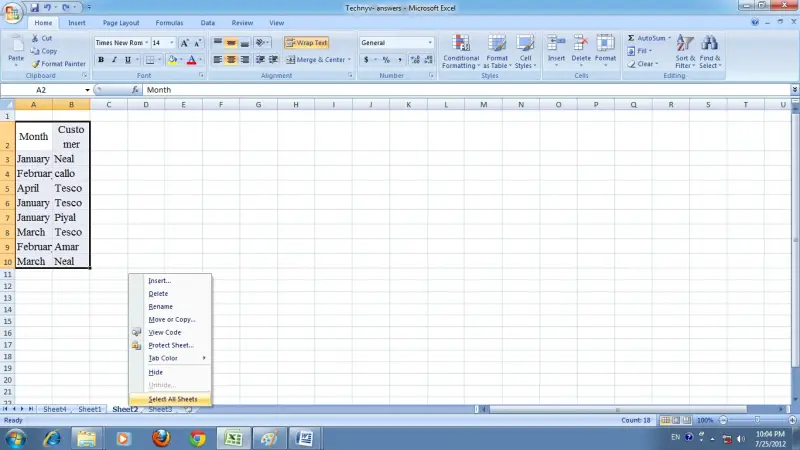Viewport: 800px width, 450px height.
Task: Click the Cell Styles button
Action: (x=525, y=51)
